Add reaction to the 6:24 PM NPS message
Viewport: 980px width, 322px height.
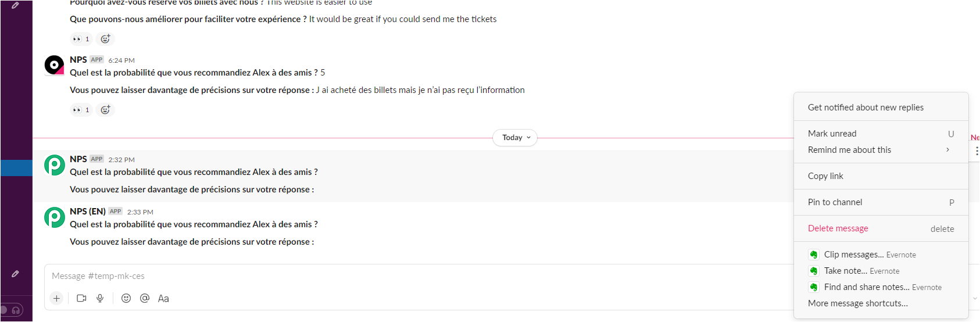point(105,110)
